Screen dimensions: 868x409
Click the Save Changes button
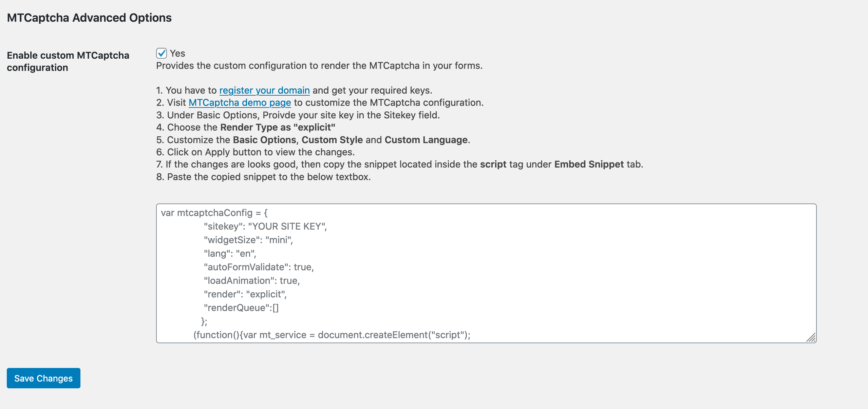(43, 378)
